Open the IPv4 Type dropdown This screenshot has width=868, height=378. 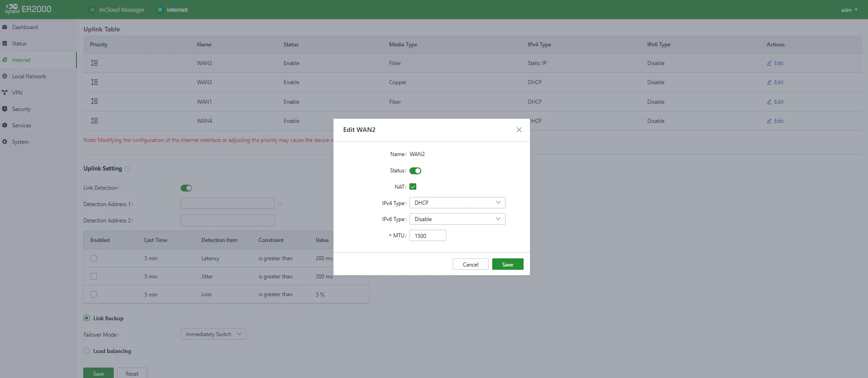pyautogui.click(x=457, y=203)
